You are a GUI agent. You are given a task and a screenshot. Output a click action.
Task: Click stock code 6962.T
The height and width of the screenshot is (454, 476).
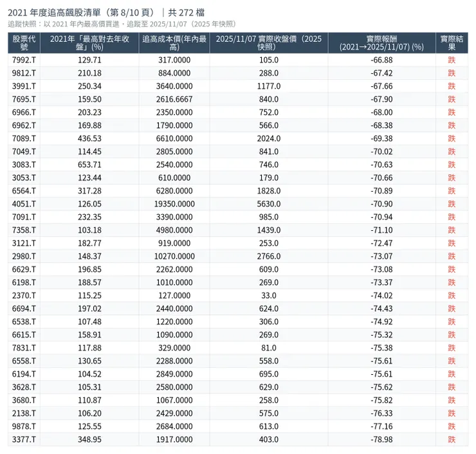pyautogui.click(x=24, y=125)
